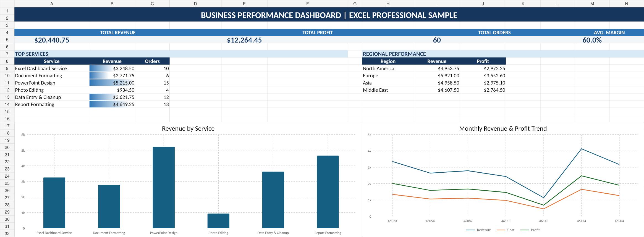Click the TOTAL REVENUE label cell
644x237 pixels.
point(118,33)
